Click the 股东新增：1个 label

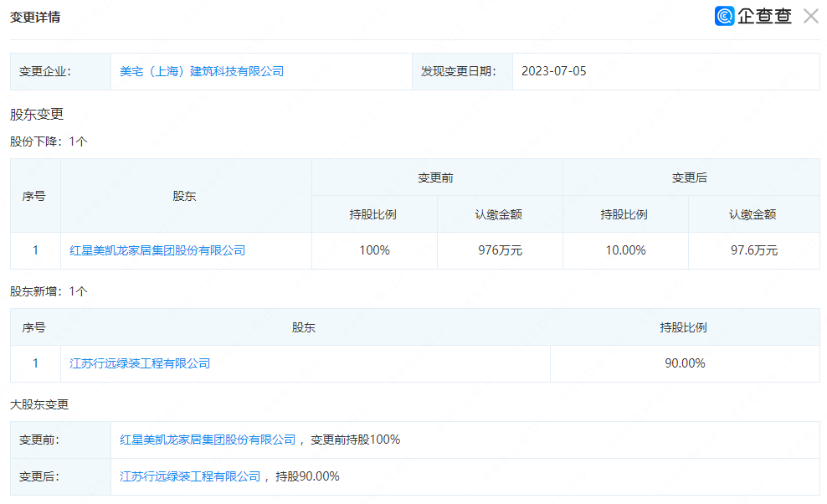pyautogui.click(x=49, y=291)
